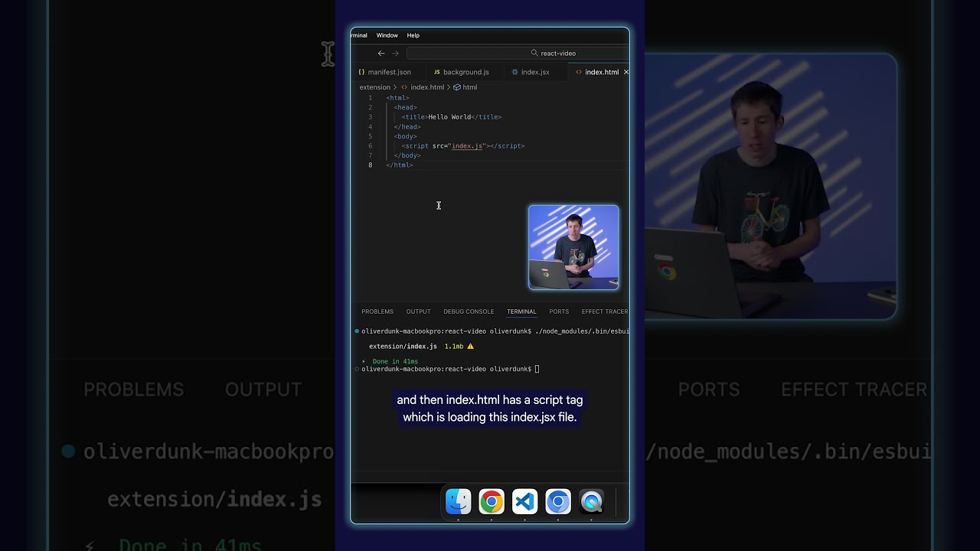Click the Done in 41ms message
The width and height of the screenshot is (980, 551).
[x=395, y=361]
